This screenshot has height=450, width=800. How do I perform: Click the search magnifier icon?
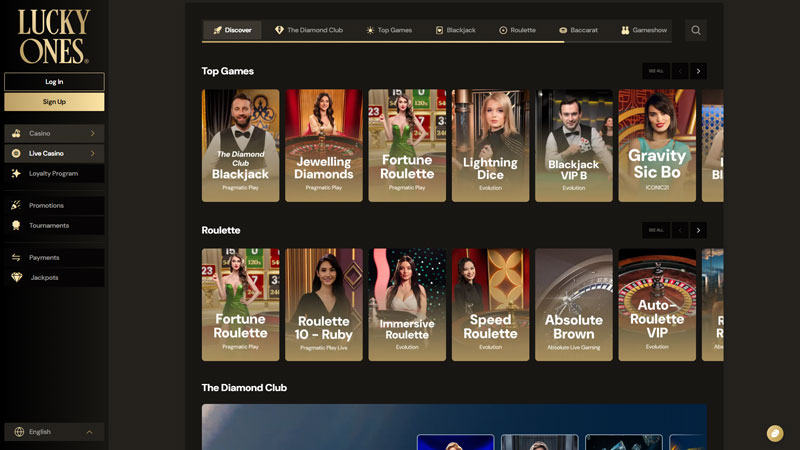(696, 30)
